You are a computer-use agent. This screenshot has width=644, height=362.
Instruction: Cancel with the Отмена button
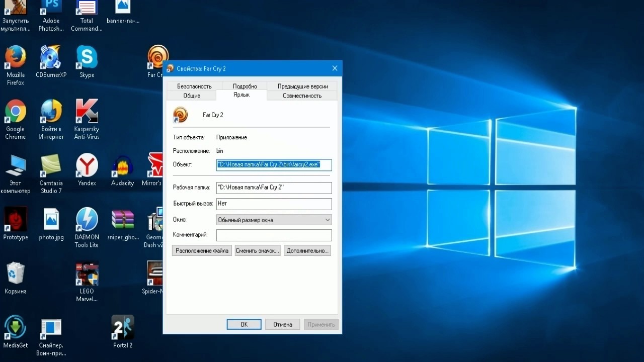(283, 324)
